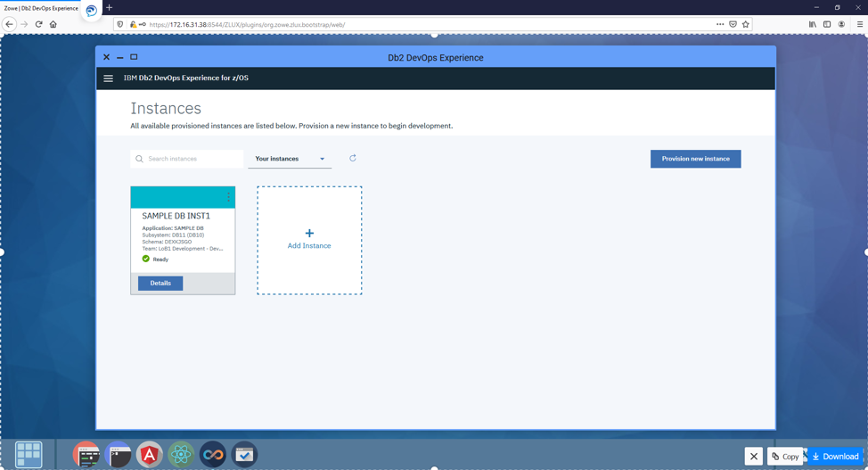Minimize the Db2 DevOps Experience window
The image size is (868, 470).
coord(120,58)
